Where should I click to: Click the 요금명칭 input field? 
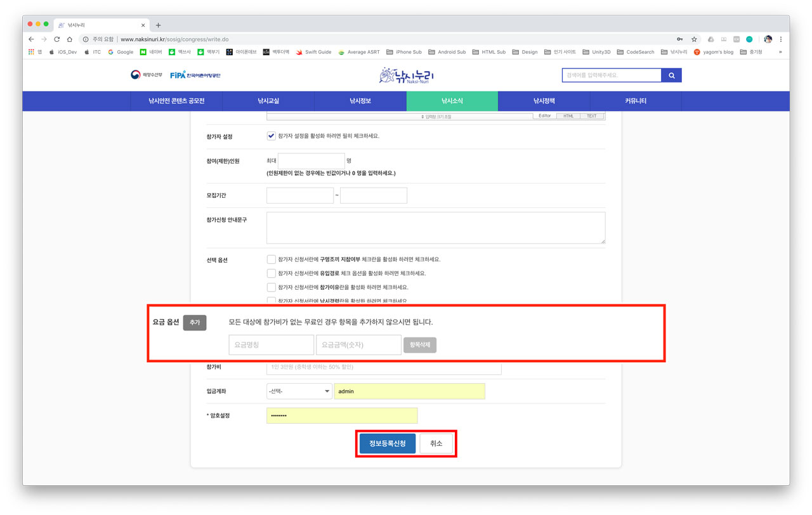pyautogui.click(x=271, y=345)
